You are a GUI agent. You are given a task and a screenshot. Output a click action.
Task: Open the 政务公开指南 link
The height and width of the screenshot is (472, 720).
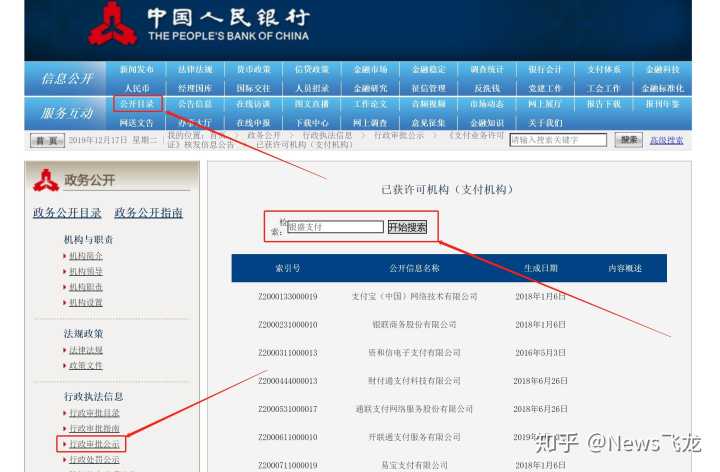click(x=149, y=212)
